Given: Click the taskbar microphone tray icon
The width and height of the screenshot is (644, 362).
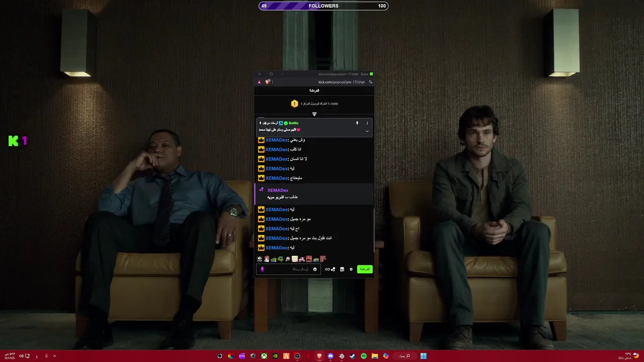Looking at the screenshot, I should point(46,356).
